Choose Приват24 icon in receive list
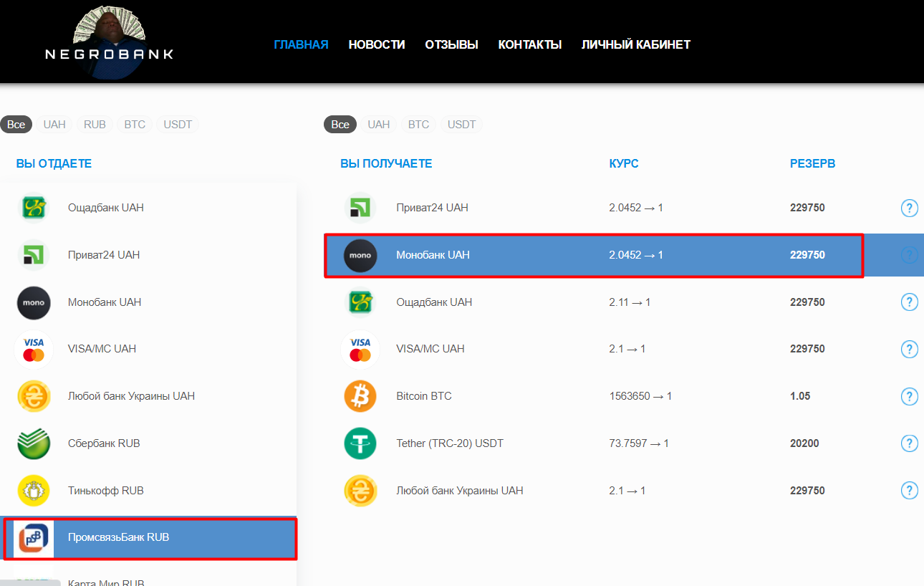The image size is (924, 586). pyautogui.click(x=360, y=208)
